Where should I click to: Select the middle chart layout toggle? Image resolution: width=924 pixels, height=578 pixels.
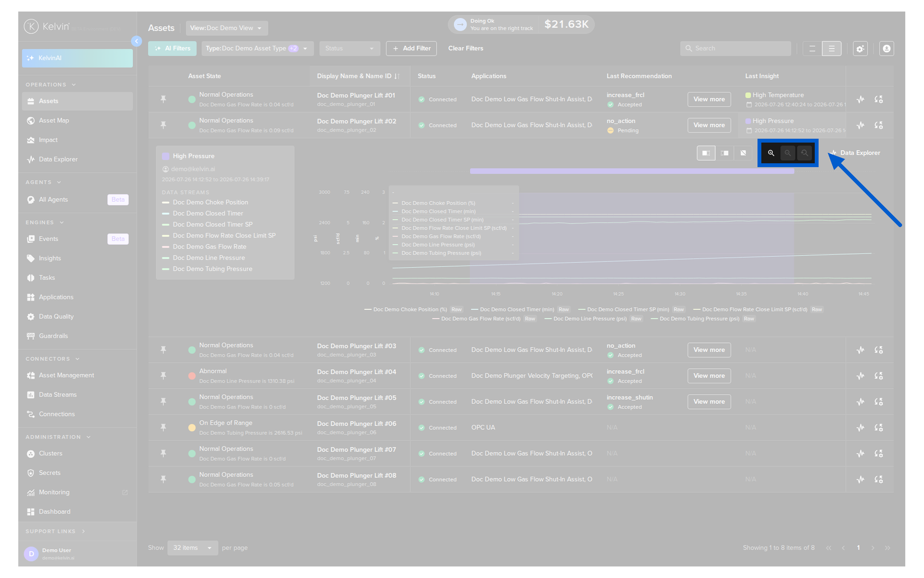[725, 153]
